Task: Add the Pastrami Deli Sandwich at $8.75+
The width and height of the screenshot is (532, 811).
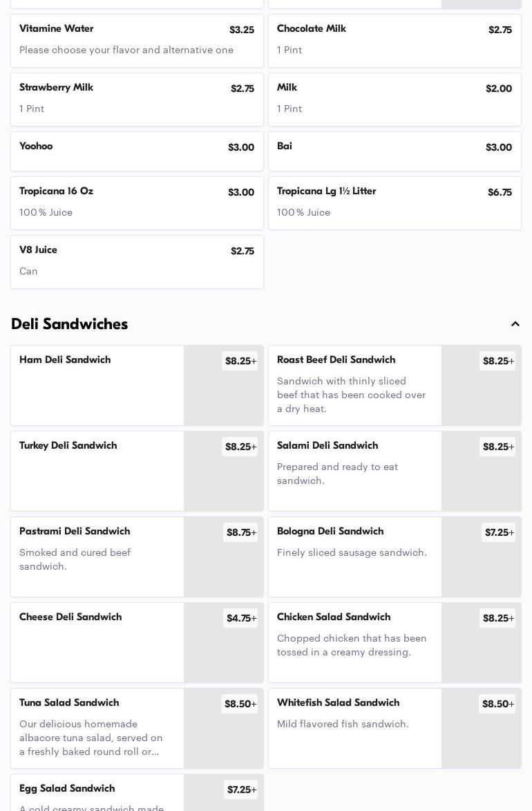Action: click(x=240, y=532)
